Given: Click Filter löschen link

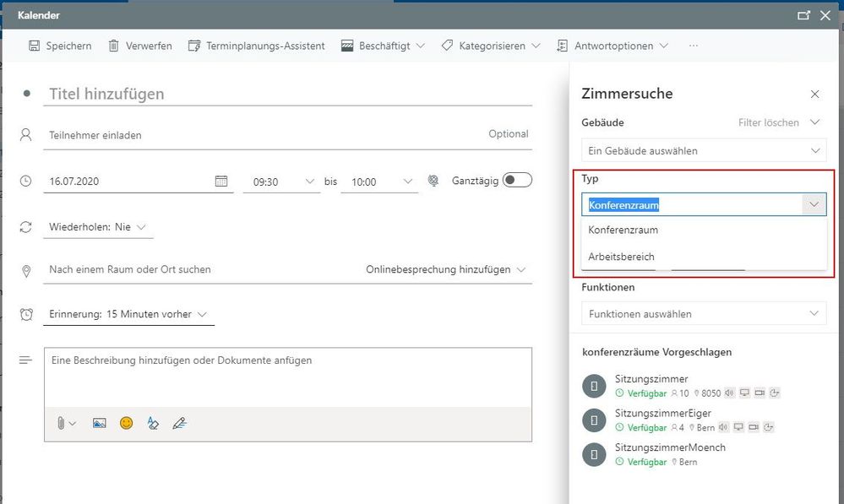Looking at the screenshot, I should (x=768, y=122).
